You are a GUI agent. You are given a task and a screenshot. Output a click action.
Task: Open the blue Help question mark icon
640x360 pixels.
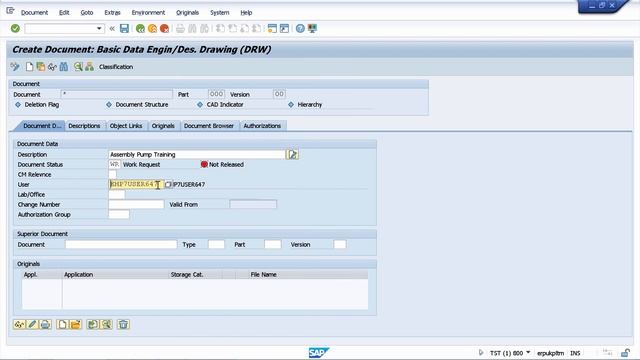[x=300, y=28]
